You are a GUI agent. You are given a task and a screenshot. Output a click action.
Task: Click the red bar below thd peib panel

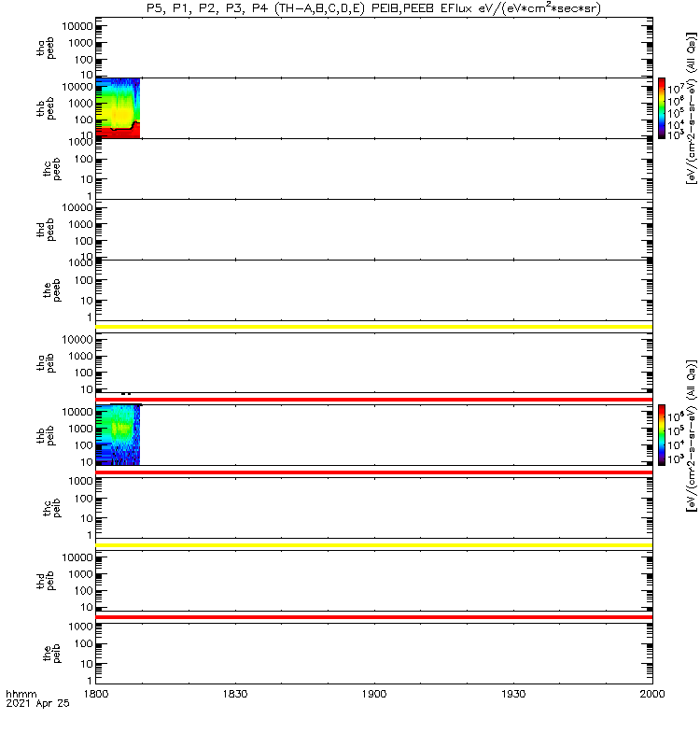374,617
